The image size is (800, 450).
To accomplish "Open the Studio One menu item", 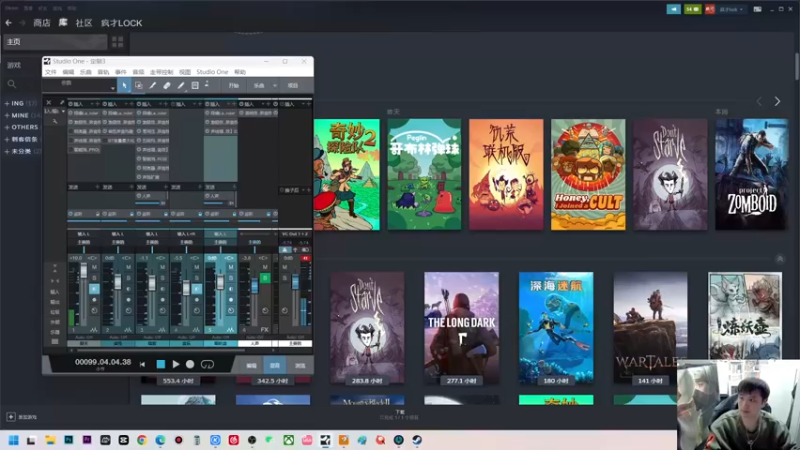I will click(x=212, y=72).
